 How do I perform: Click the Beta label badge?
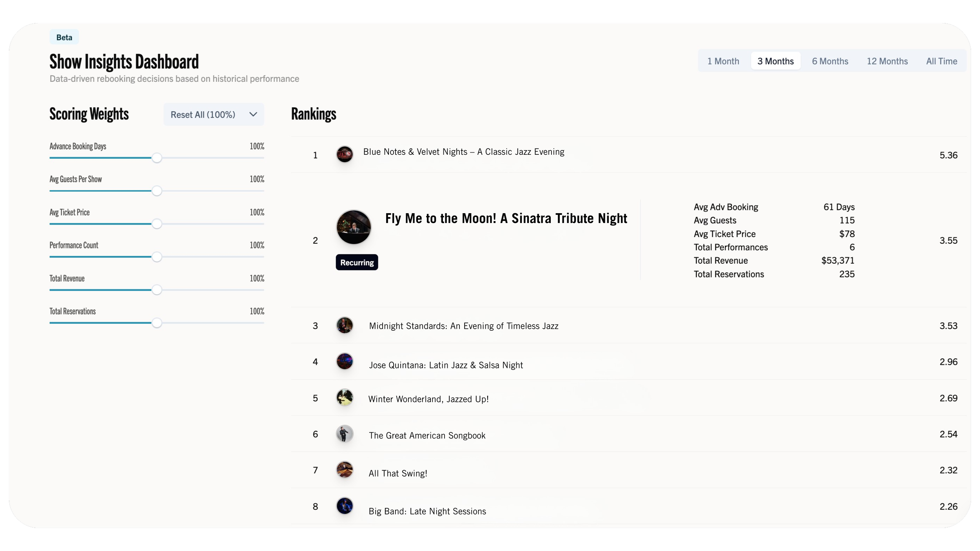[64, 37]
